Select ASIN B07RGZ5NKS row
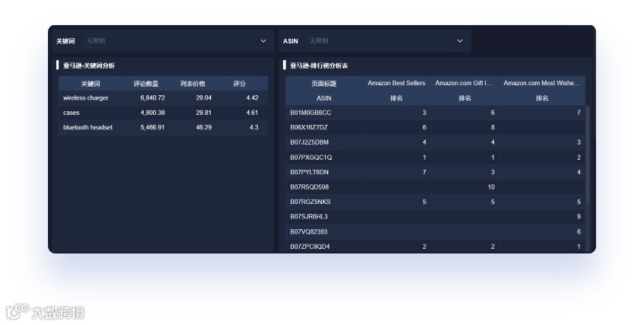This screenshot has width=644, height=325. 435,202
